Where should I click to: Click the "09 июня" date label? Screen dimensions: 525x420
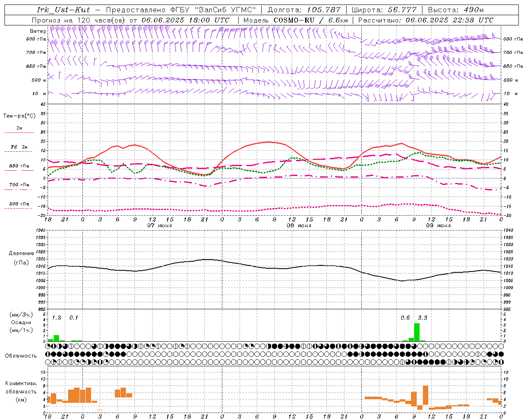pyautogui.click(x=438, y=226)
